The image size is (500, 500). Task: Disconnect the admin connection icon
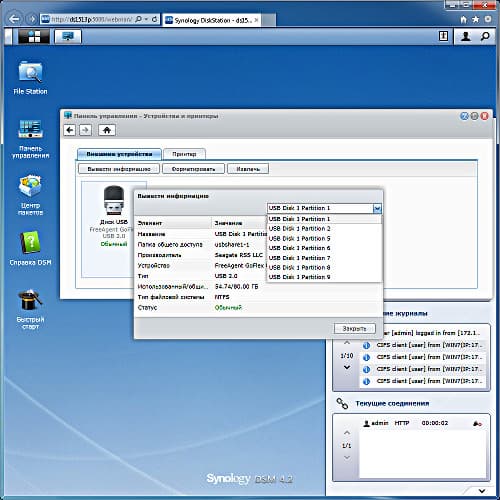(477, 424)
